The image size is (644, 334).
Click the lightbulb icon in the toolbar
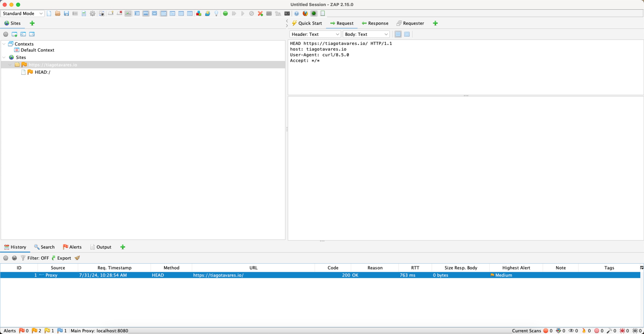pyautogui.click(x=216, y=14)
